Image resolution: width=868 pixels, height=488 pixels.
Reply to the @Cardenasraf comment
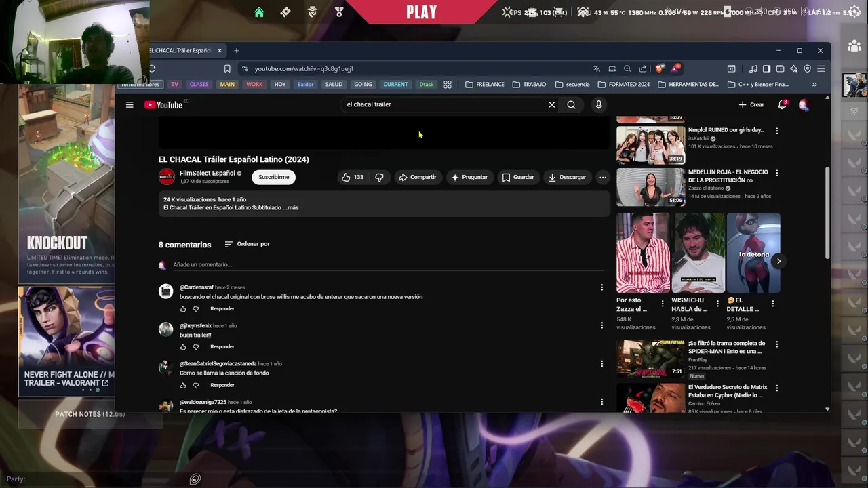point(222,309)
